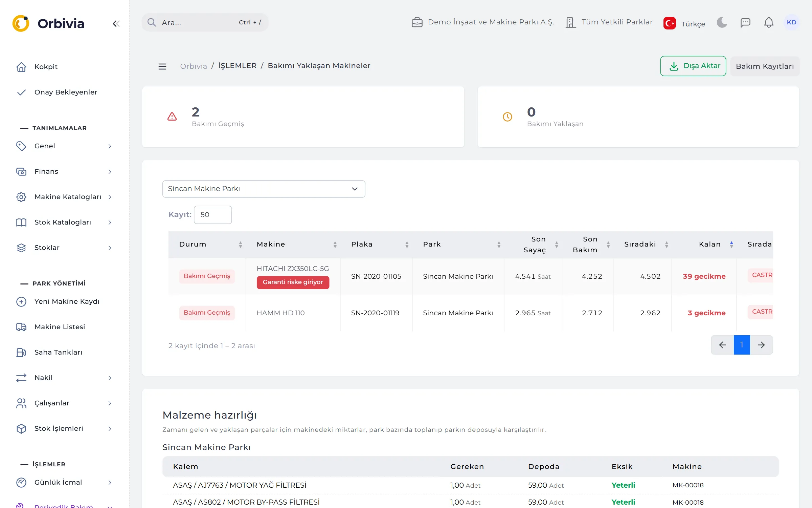Image resolution: width=812 pixels, height=508 pixels.
Task: Expand Makine Katalogları submenu
Action: tap(64, 197)
